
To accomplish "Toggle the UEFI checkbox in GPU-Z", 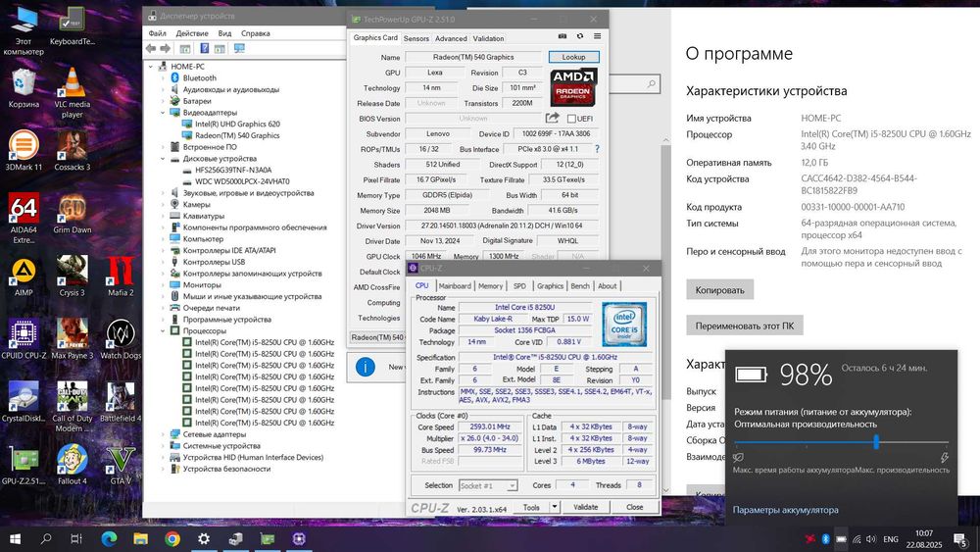I will (x=571, y=119).
